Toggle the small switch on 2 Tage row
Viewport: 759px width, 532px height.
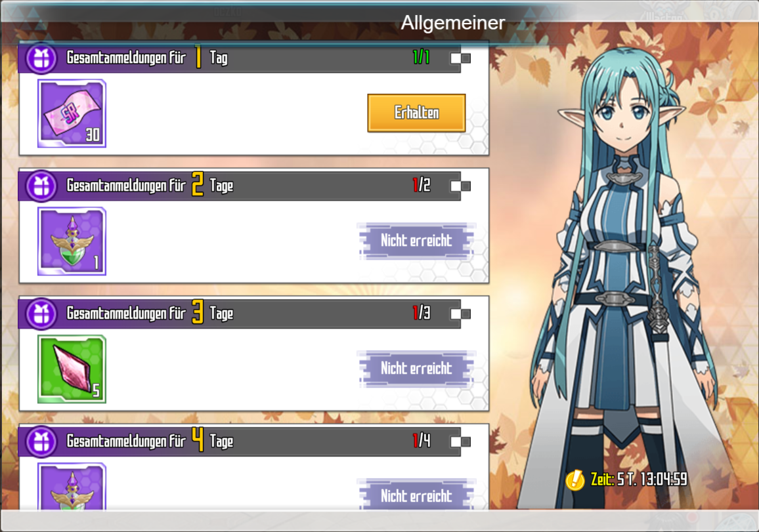(460, 186)
